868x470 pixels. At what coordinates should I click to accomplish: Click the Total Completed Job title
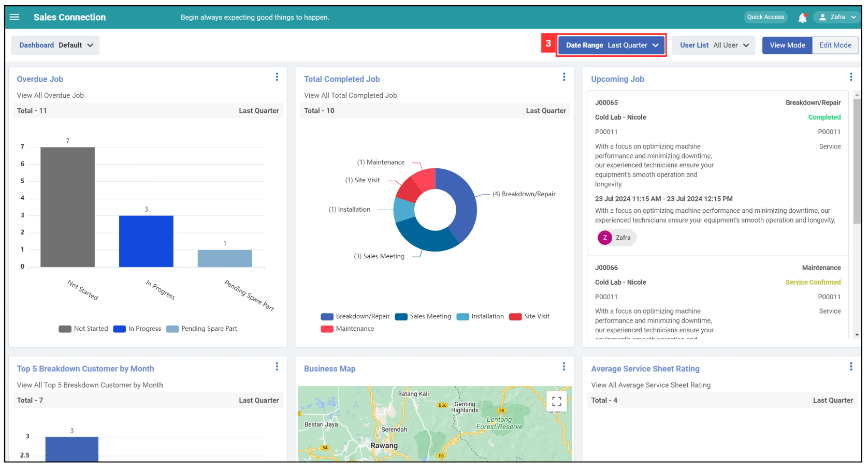[342, 79]
